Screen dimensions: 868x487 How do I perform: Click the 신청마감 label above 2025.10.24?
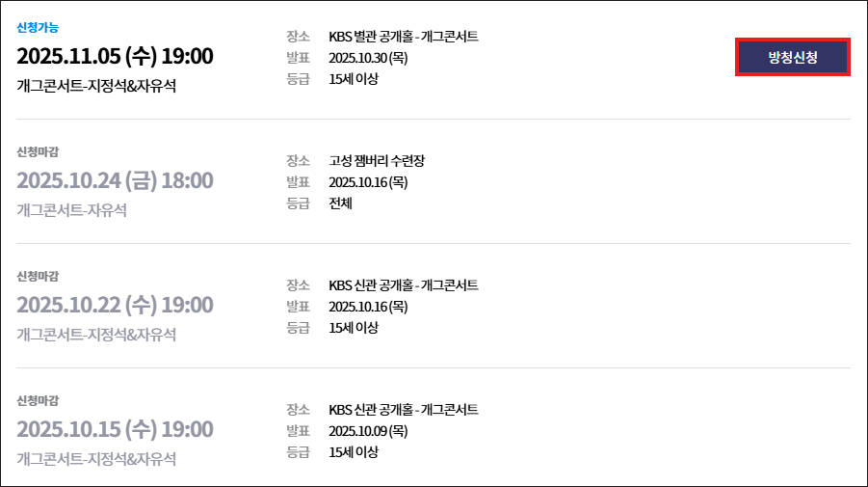[x=38, y=151]
